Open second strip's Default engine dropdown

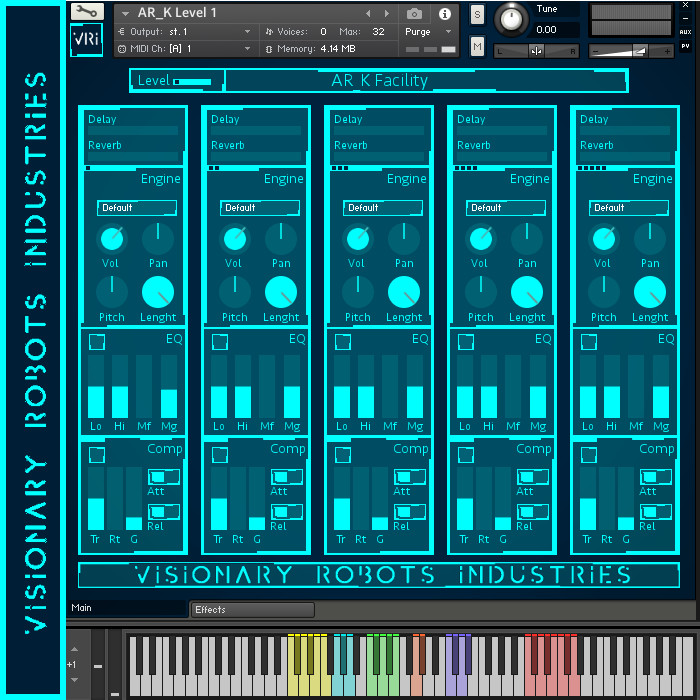260,208
